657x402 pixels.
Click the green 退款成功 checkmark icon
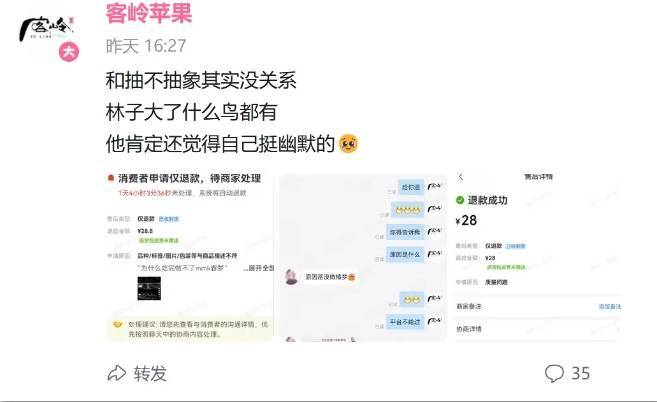(460, 200)
